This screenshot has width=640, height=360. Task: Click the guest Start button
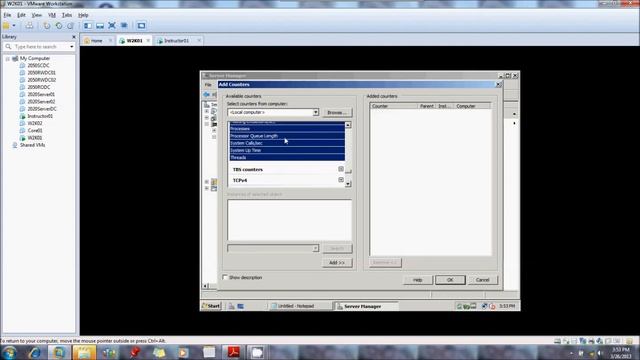coord(211,306)
